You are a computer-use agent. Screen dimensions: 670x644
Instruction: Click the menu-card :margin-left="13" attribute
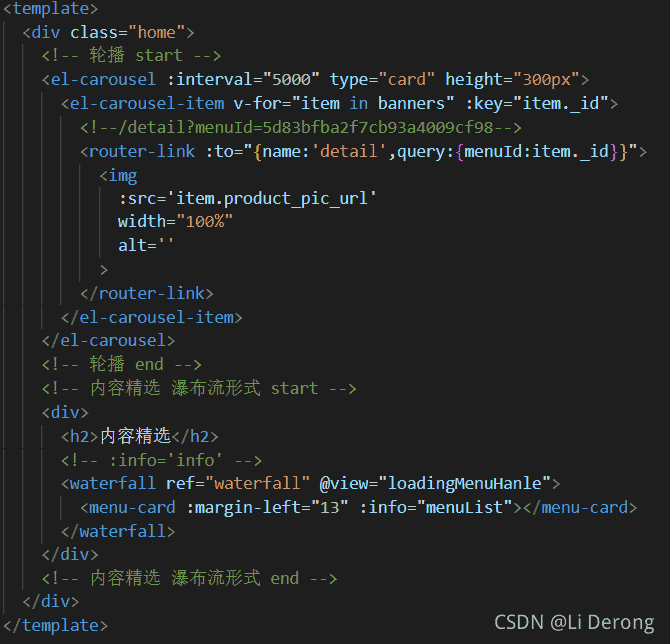(267, 507)
